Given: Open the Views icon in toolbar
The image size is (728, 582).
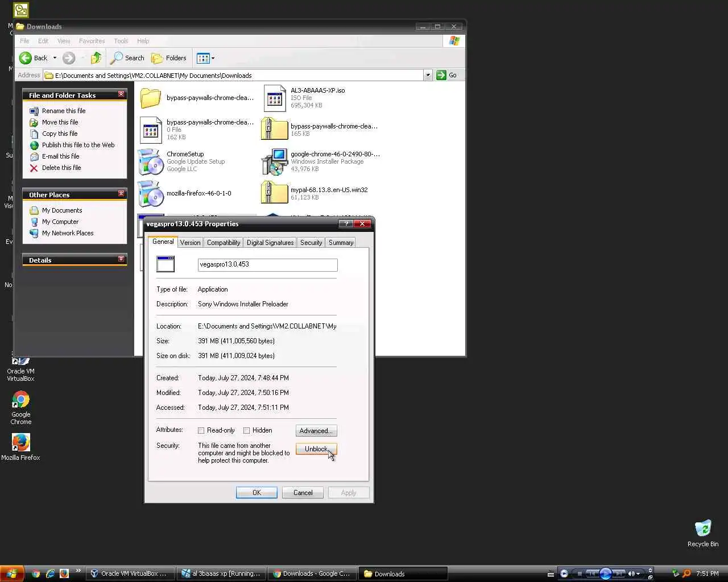Looking at the screenshot, I should 203,58.
